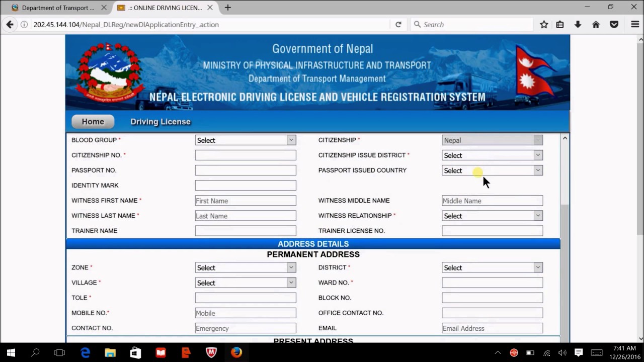The width and height of the screenshot is (644, 362).
Task: Open the Downloads arrow icon
Action: (578, 24)
